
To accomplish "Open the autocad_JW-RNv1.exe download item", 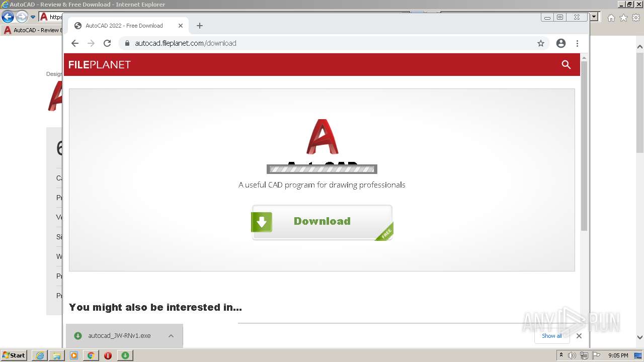I will pos(119,336).
